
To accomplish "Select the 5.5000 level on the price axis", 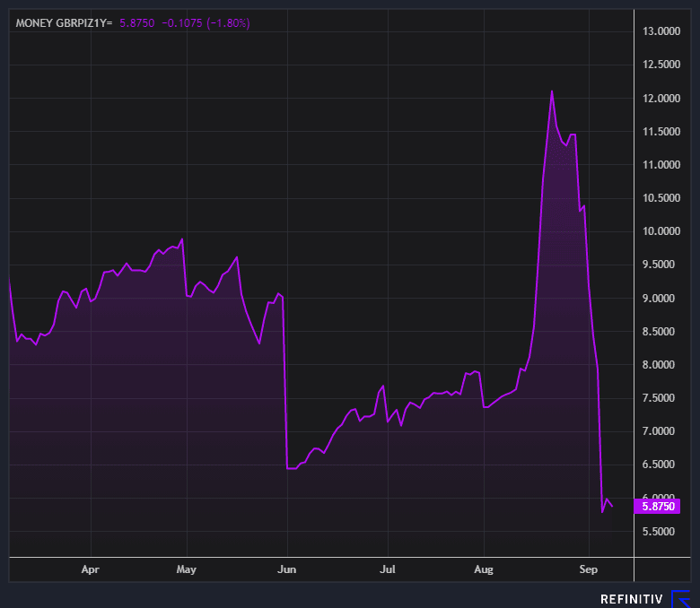I will 662,532.
